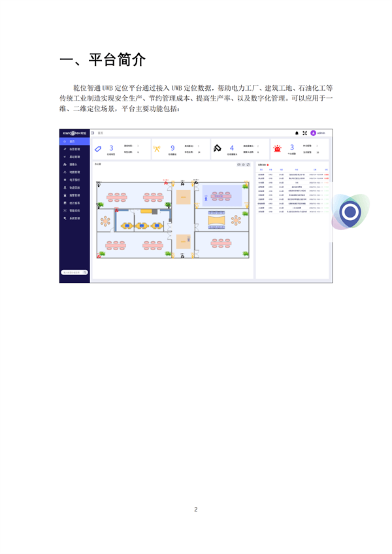Click the heading 一、平台简介
The width and height of the screenshot is (392, 554).
[x=103, y=59]
